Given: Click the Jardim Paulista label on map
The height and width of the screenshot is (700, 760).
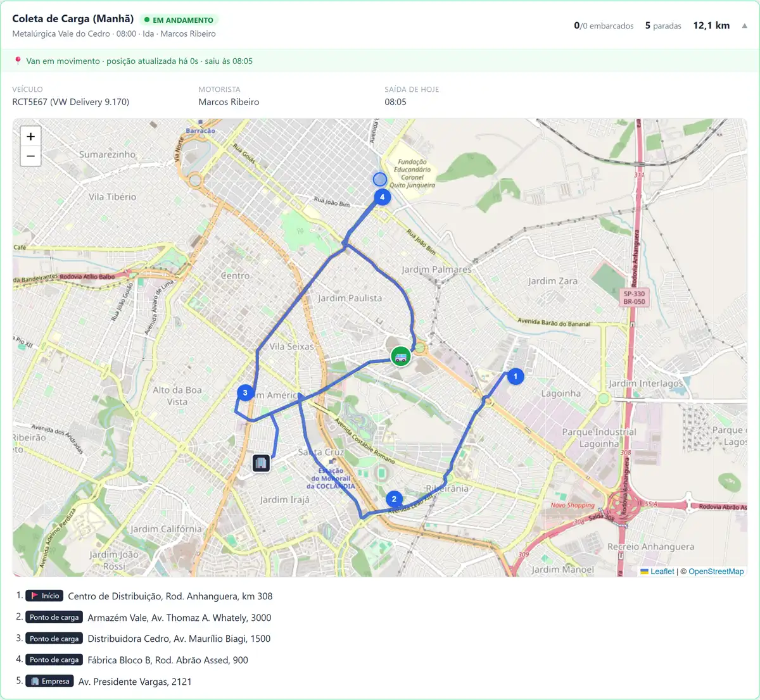Looking at the screenshot, I should 350,298.
